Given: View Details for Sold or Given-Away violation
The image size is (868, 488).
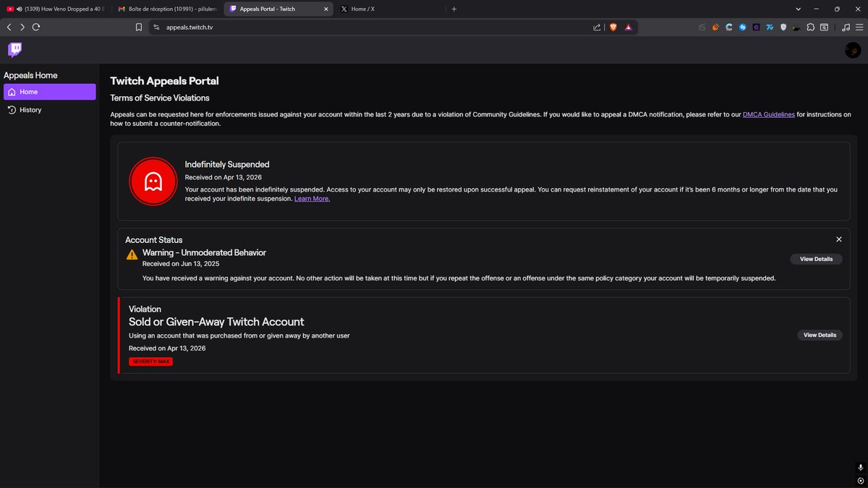Looking at the screenshot, I should 820,335.
